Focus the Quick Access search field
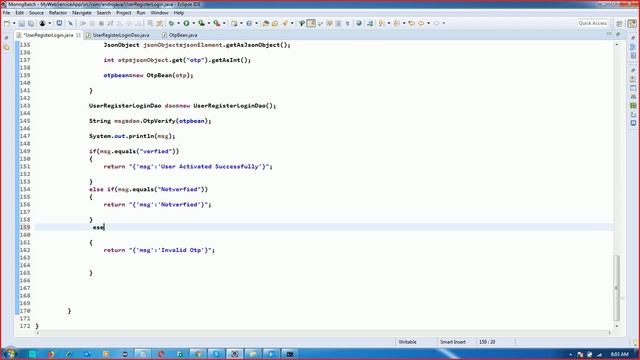The width and height of the screenshot is (640, 360). (592, 23)
